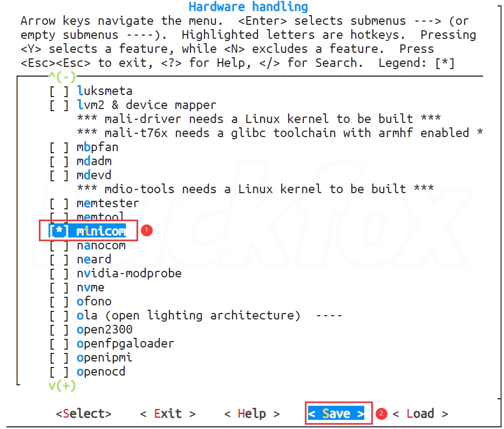The height and width of the screenshot is (429, 504).
Task: Activate the Select button
Action: point(84,413)
